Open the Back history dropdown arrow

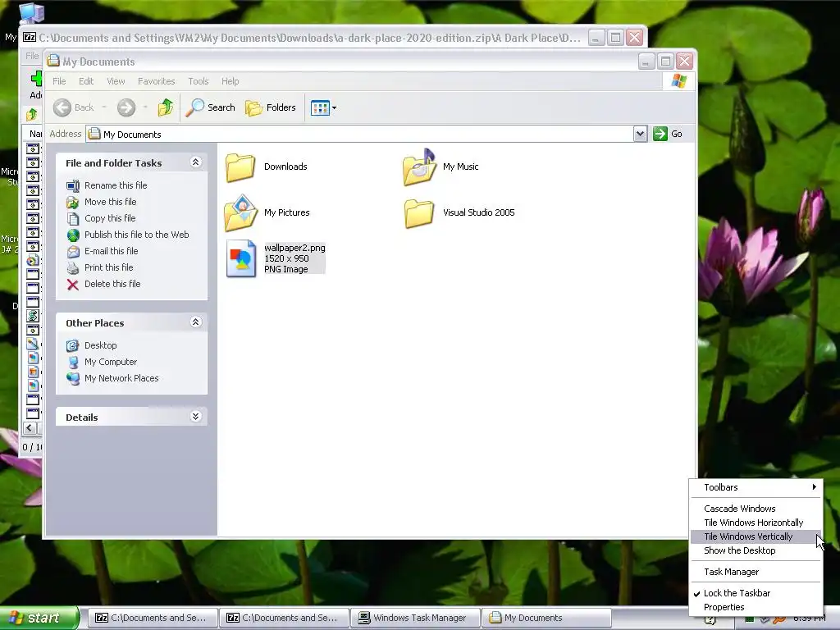[x=104, y=107]
